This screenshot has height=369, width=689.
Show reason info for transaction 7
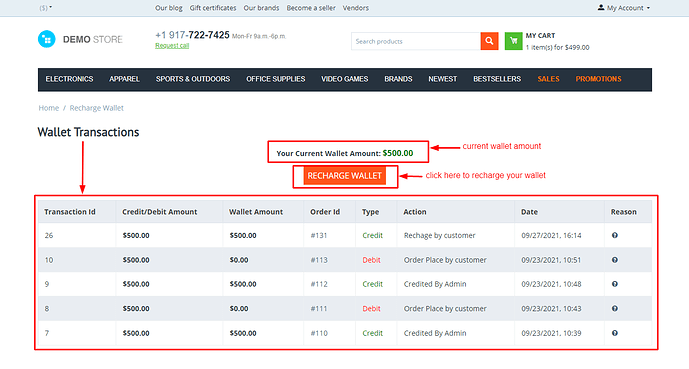pyautogui.click(x=615, y=333)
